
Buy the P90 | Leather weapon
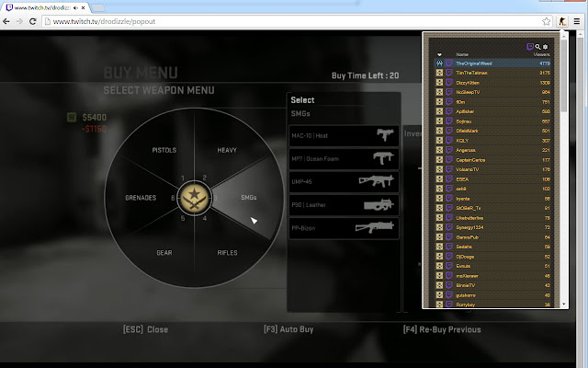pyautogui.click(x=344, y=205)
